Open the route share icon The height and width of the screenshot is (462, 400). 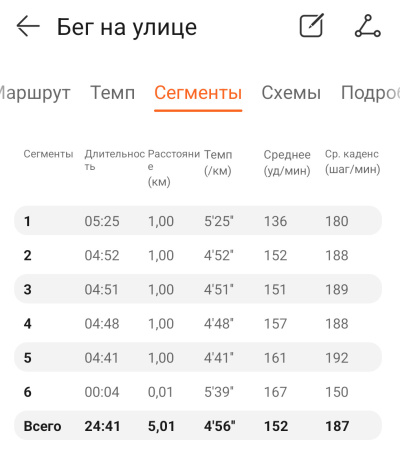(x=368, y=26)
